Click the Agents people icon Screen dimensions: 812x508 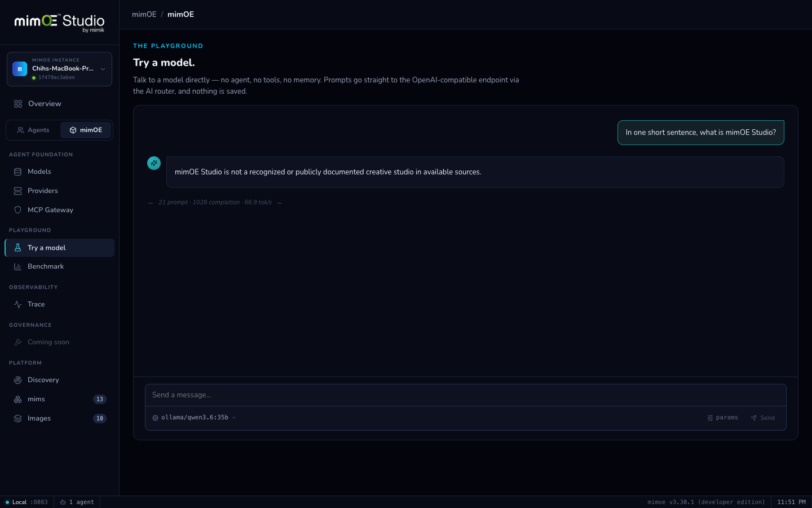coord(21,130)
